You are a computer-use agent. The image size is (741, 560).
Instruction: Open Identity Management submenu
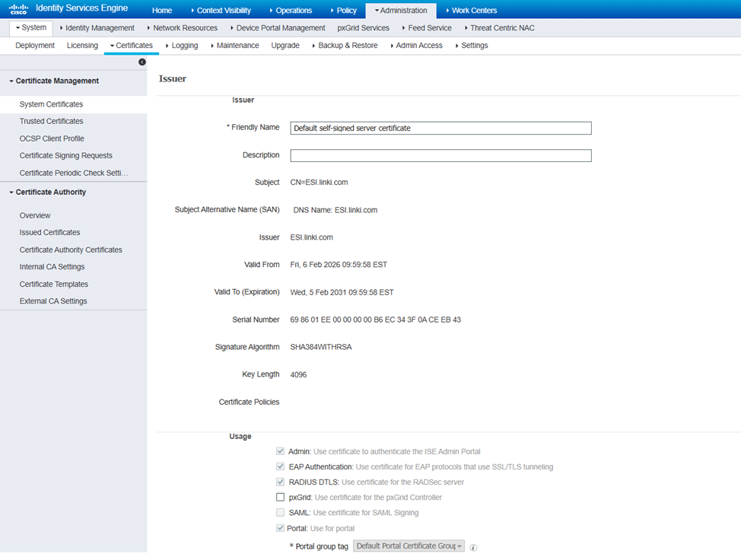coord(97,28)
